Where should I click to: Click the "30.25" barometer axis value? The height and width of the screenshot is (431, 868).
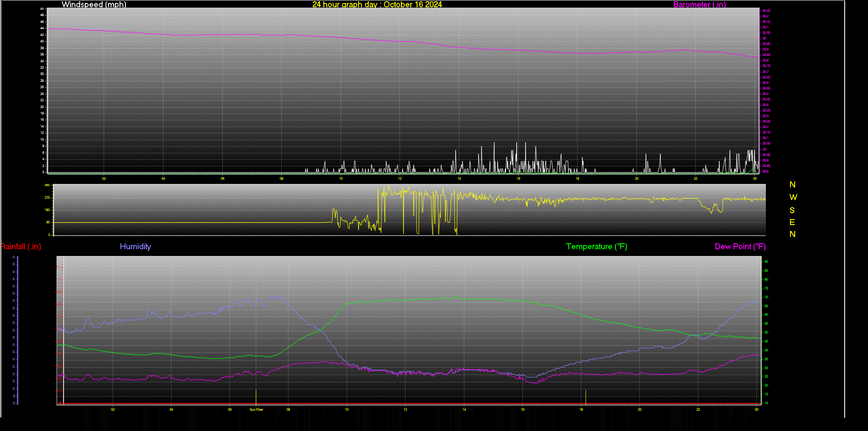[766, 11]
